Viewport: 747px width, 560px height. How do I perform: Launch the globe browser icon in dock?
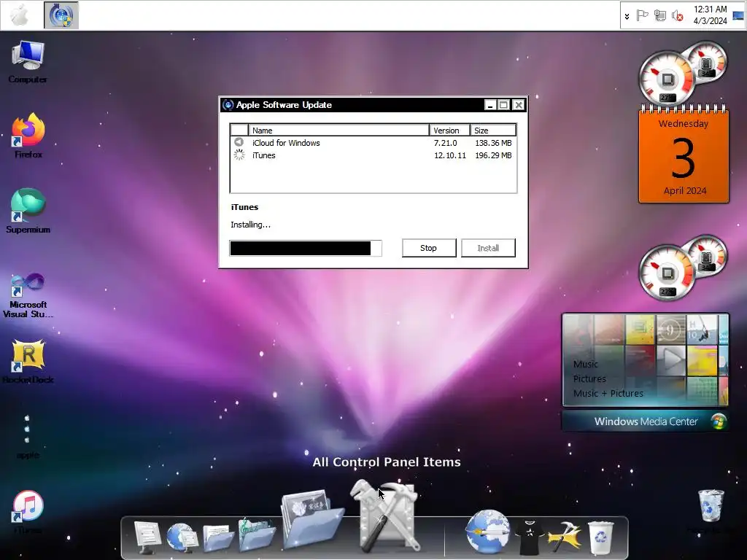(488, 532)
